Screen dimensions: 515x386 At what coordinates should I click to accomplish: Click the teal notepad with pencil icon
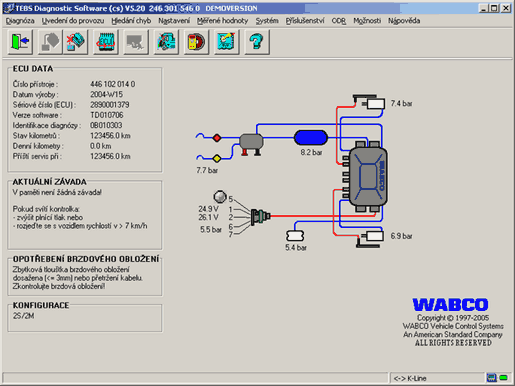pyautogui.click(x=226, y=42)
